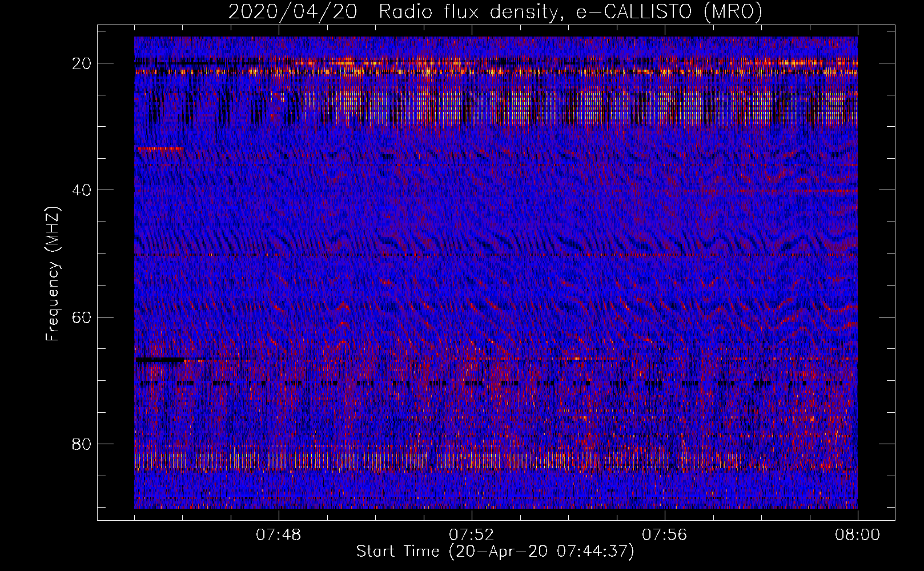Select the 20 MHz frequency axis label

[82, 63]
